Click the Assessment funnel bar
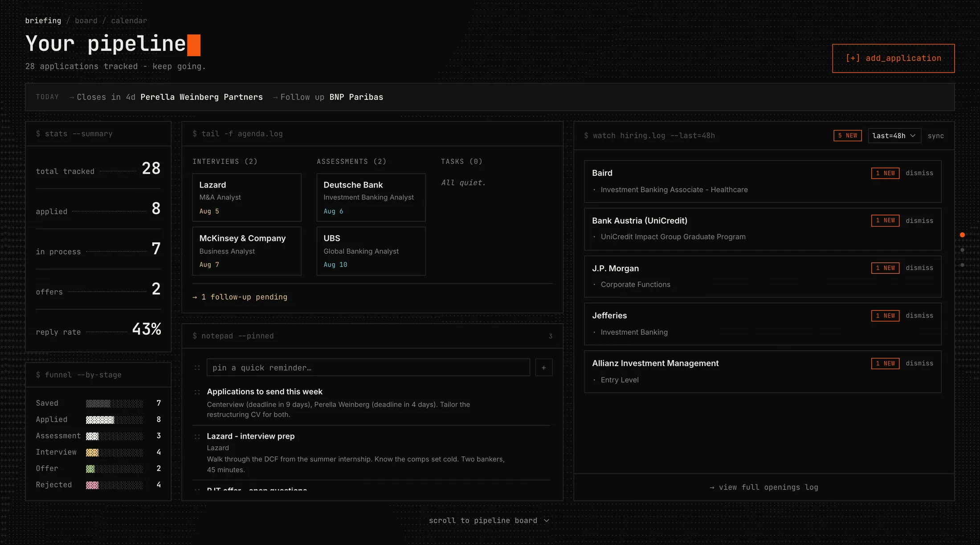Viewport: 980px width, 545px height. pos(114,436)
